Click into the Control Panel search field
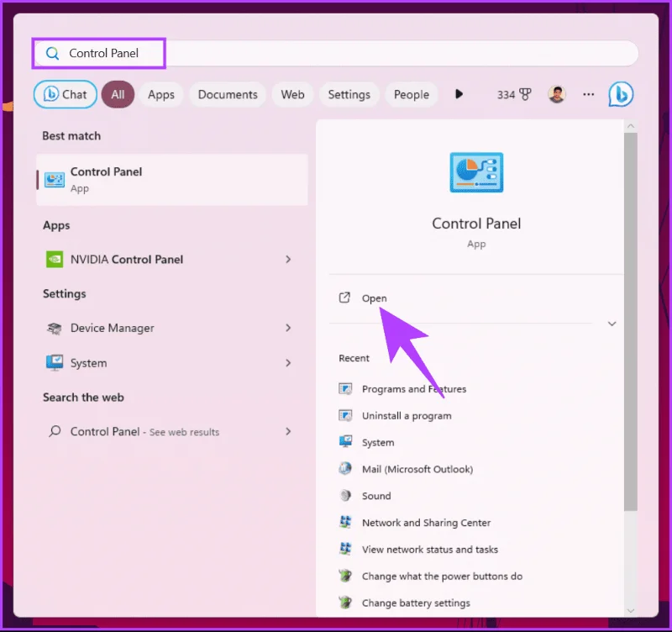672x632 pixels. coord(336,53)
